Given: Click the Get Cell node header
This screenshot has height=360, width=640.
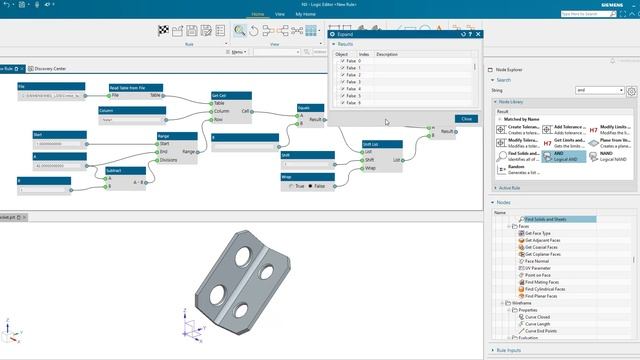Looking at the screenshot, I should pyautogui.click(x=231, y=96).
